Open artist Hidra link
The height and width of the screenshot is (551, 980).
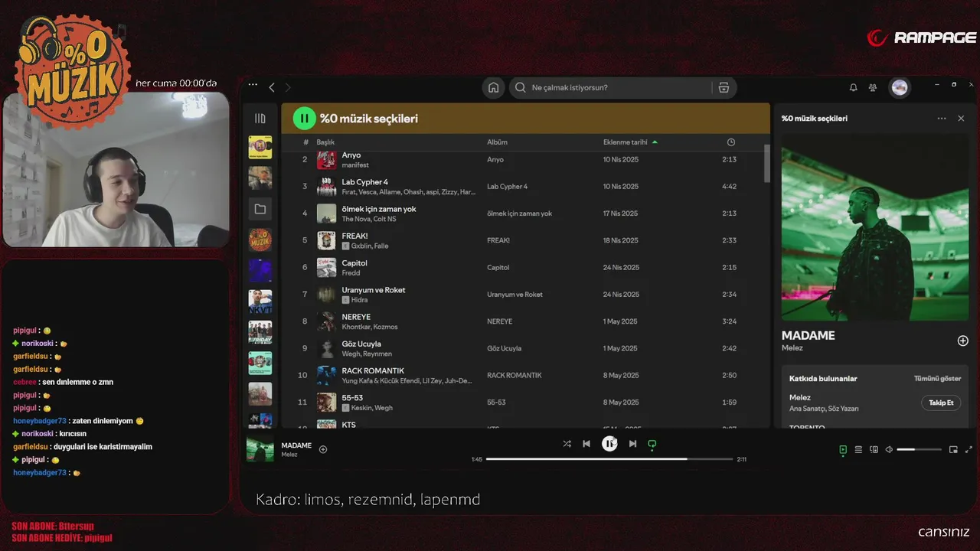(x=359, y=300)
